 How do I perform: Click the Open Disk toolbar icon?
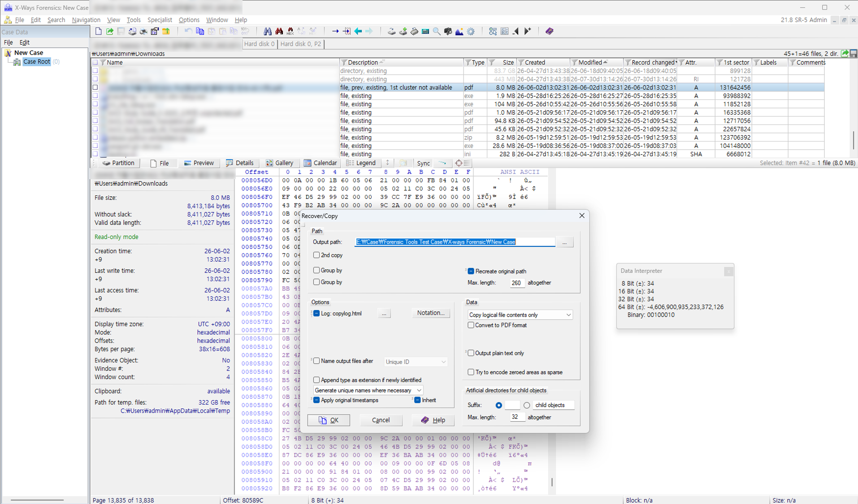pos(391,31)
